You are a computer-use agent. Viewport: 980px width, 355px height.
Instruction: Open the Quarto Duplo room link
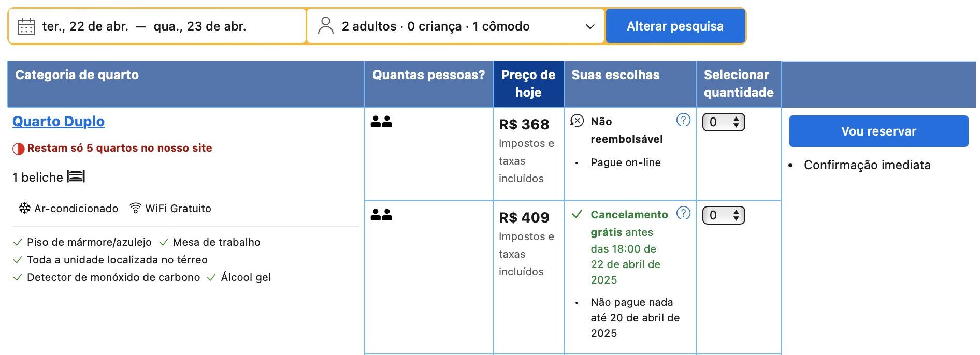point(59,121)
